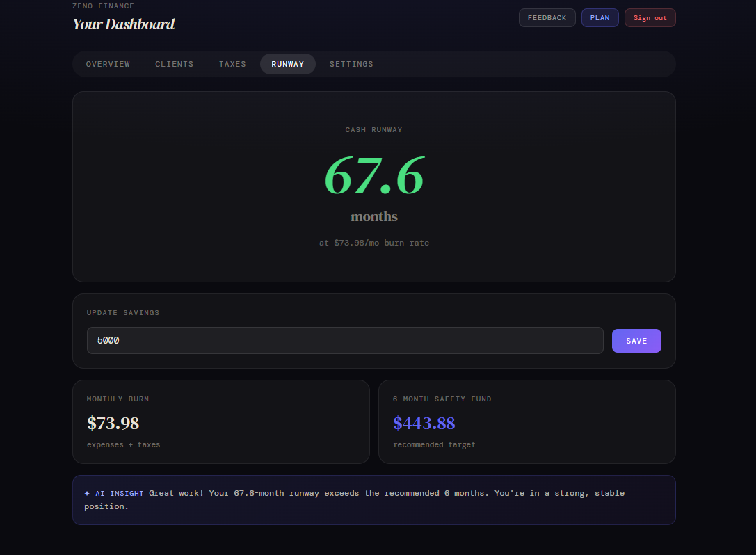756x555 pixels.
Task: Switch to the Clients tab
Action: click(x=174, y=64)
